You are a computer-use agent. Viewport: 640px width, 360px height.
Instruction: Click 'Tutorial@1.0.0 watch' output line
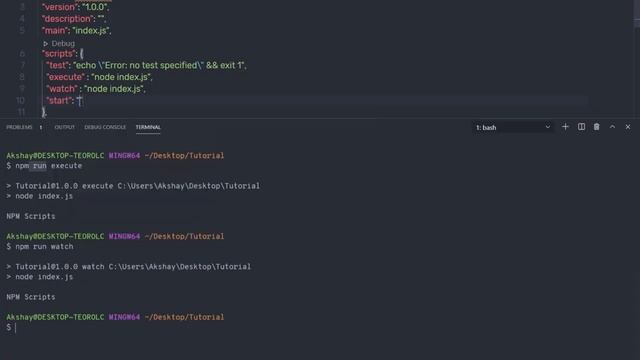(129, 267)
